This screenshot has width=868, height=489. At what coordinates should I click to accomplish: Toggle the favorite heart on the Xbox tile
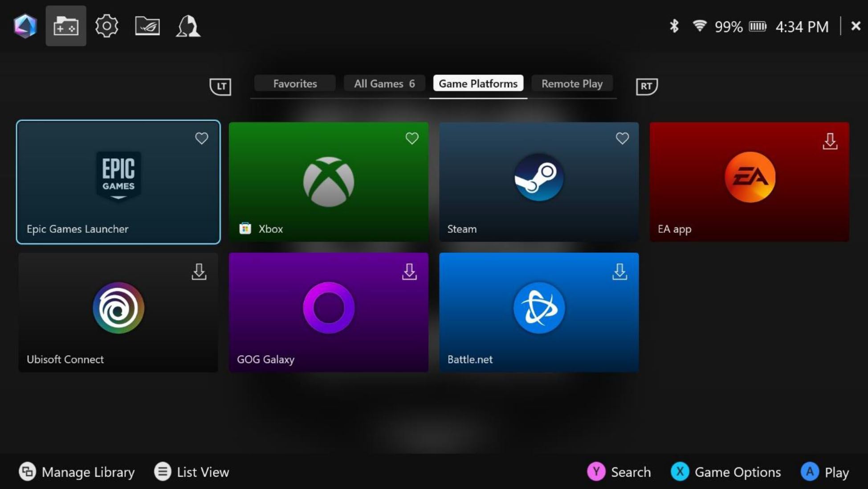[412, 139]
